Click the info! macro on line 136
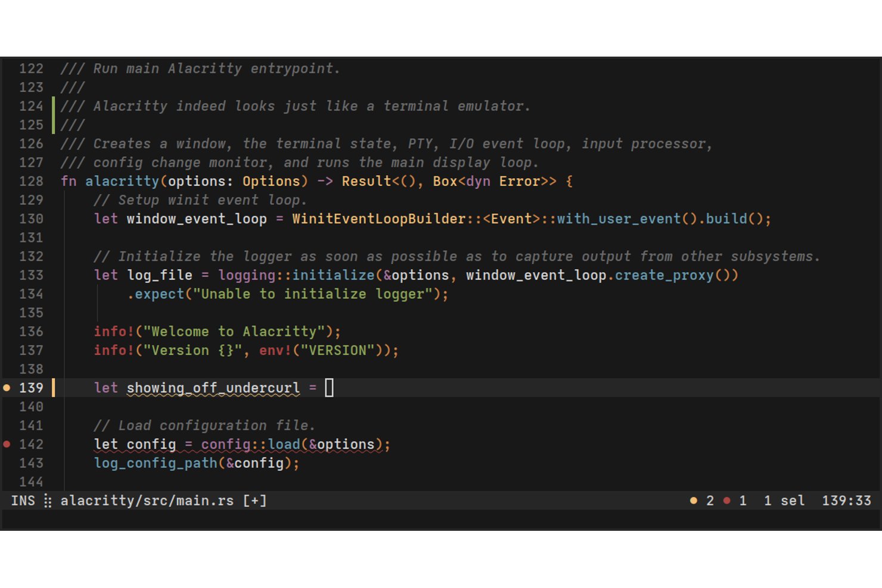882x588 pixels. 114,332
